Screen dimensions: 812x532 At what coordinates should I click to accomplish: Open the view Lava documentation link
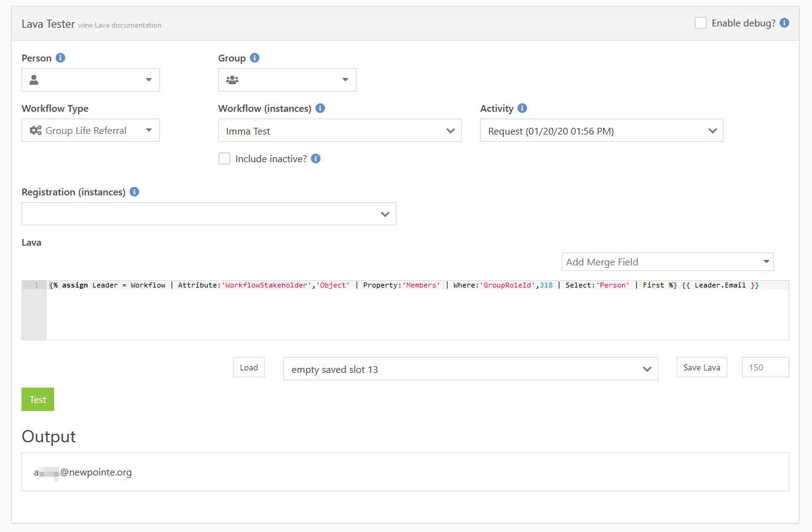pyautogui.click(x=120, y=25)
